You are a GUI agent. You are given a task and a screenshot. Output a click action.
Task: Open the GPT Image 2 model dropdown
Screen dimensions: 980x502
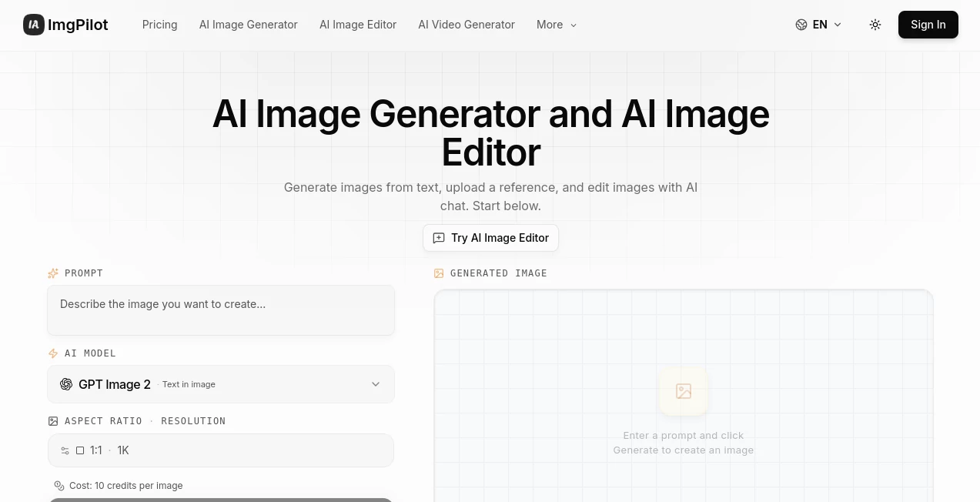[x=221, y=384]
